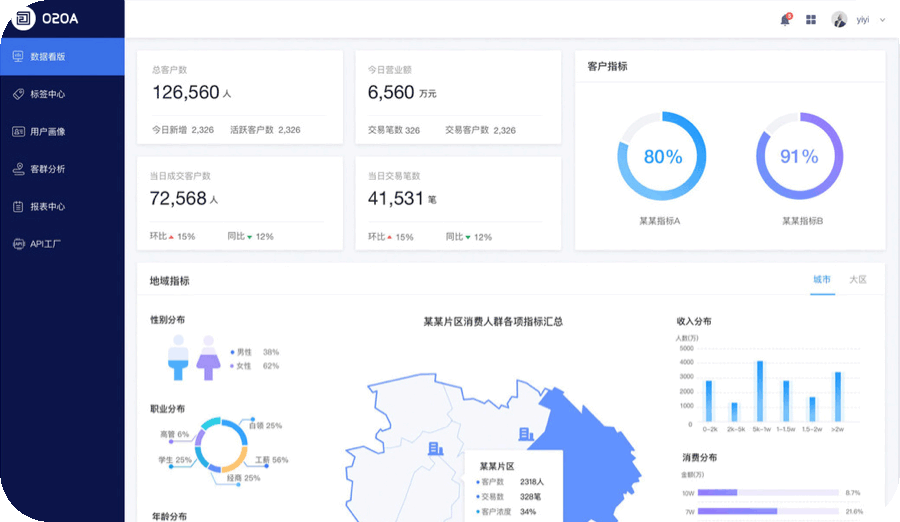Image resolution: width=900 pixels, height=522 pixels.
Task: Switch to the 大区 tab
Action: click(x=857, y=280)
